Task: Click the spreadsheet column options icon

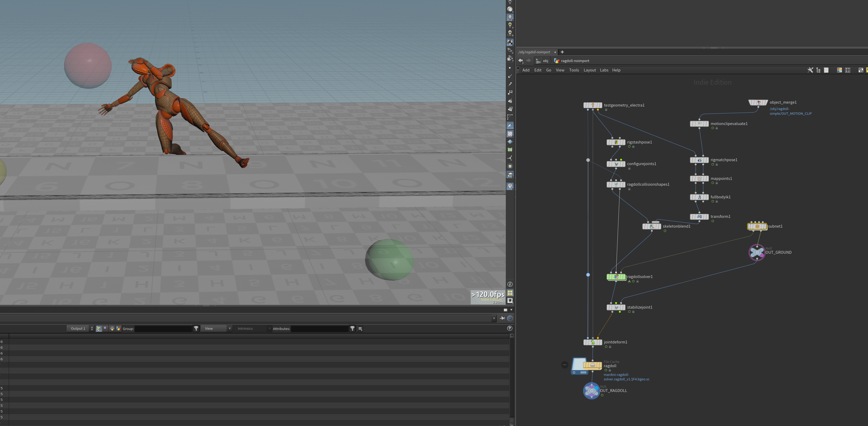Action: pyautogui.click(x=360, y=329)
